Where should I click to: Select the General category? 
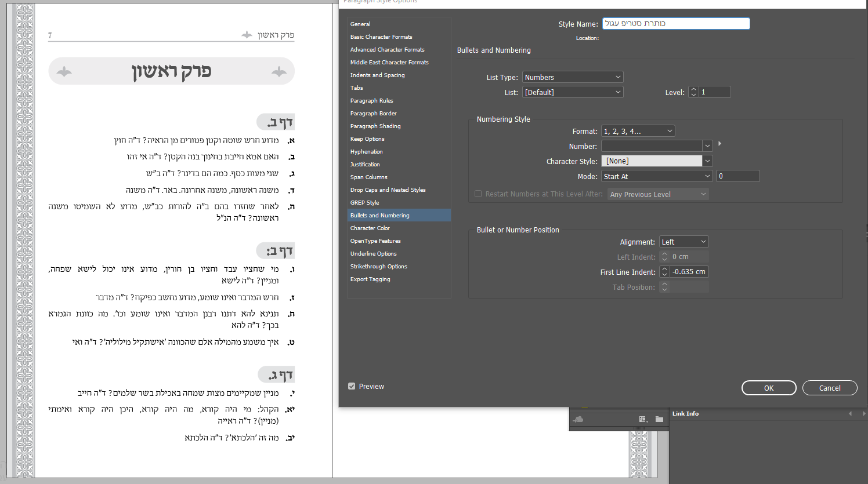(399, 24)
